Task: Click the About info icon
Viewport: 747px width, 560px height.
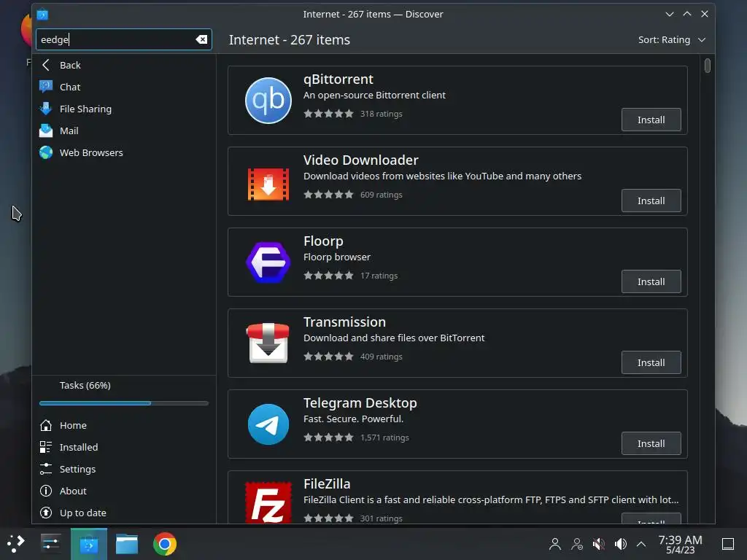Action: [46, 491]
